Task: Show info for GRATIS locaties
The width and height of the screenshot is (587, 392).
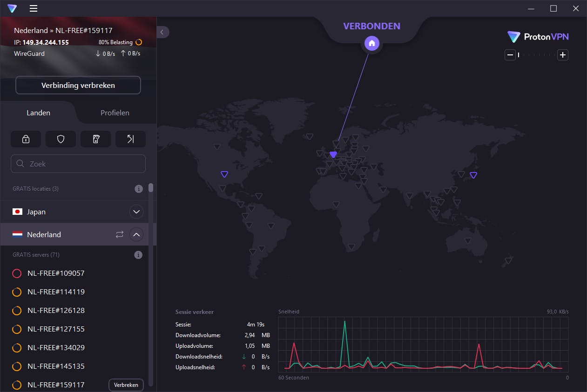Action: (138, 189)
